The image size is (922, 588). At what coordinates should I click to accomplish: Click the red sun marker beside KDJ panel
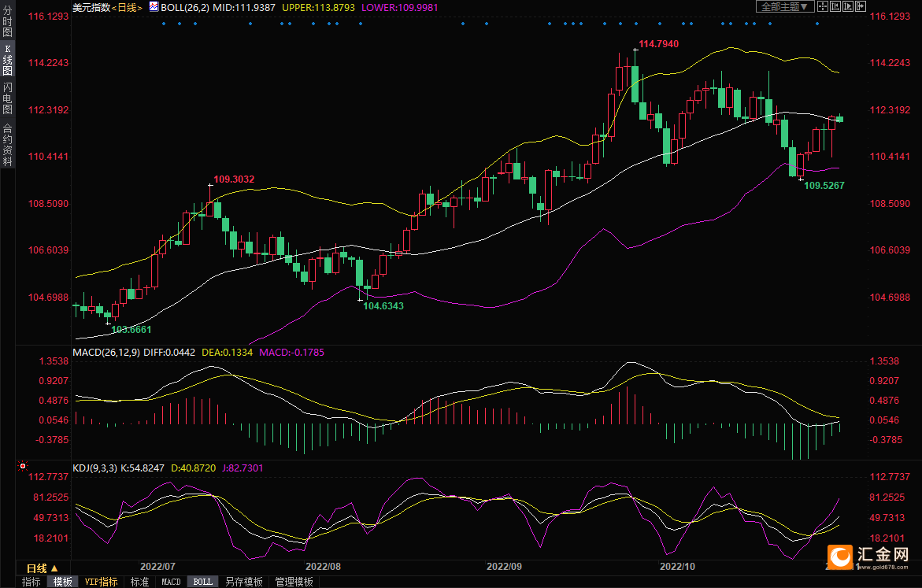tap(22, 466)
